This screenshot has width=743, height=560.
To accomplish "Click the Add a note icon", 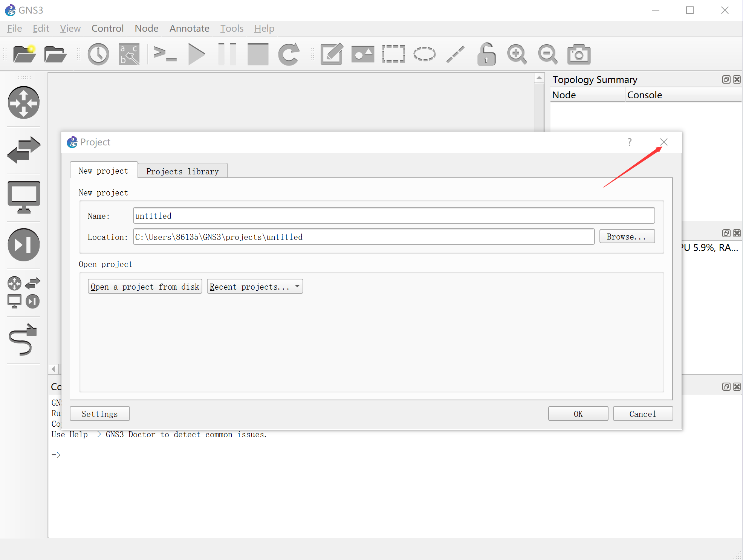I will coord(332,54).
